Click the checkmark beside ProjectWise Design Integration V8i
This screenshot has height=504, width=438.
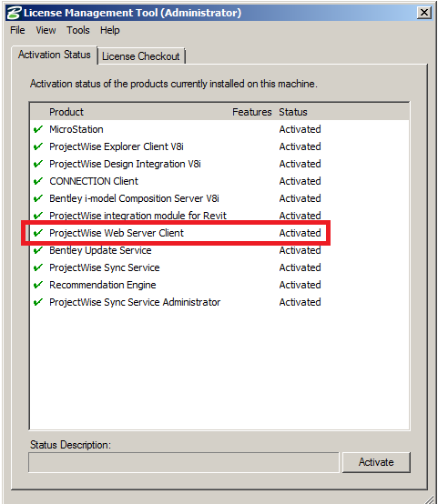coord(38,164)
